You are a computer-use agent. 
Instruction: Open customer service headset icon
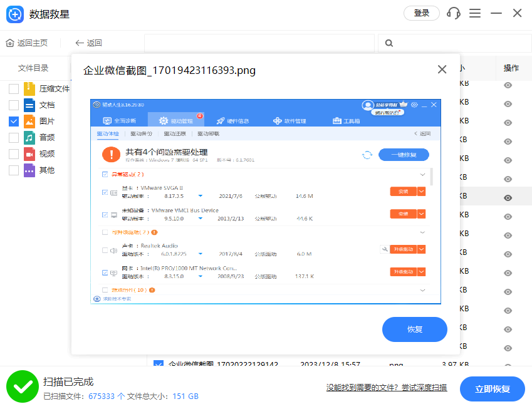(x=454, y=14)
